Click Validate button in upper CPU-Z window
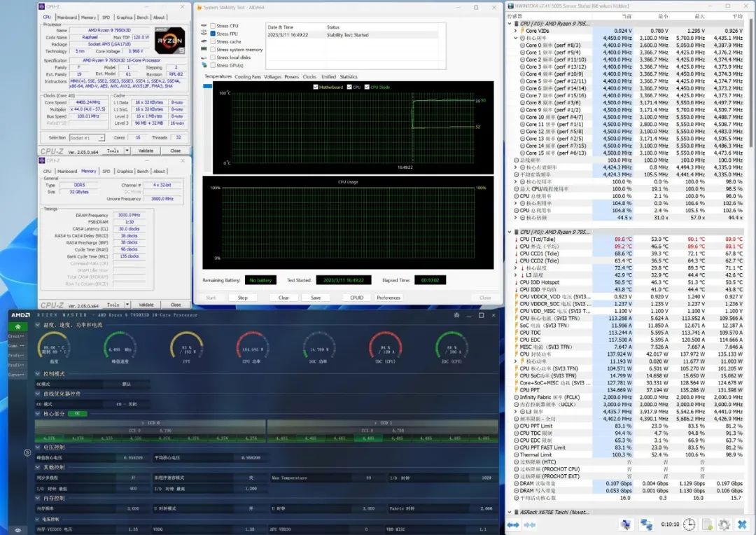Screen dimensions: 756x535 (x=146, y=151)
